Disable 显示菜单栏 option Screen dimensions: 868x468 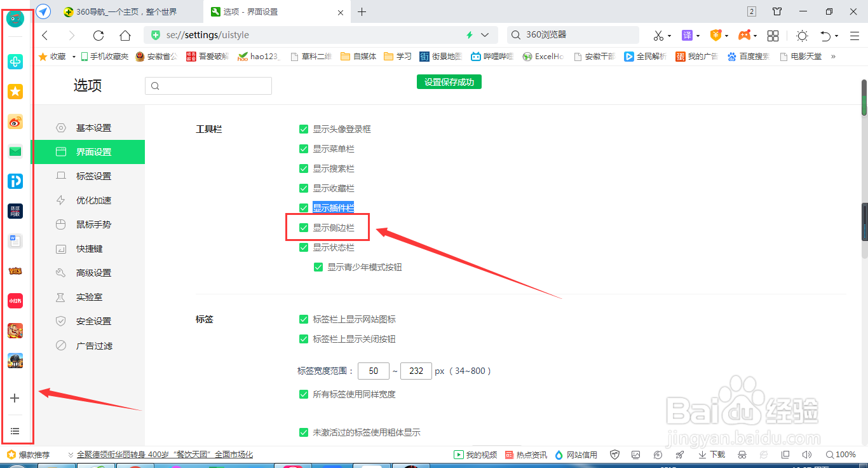304,148
